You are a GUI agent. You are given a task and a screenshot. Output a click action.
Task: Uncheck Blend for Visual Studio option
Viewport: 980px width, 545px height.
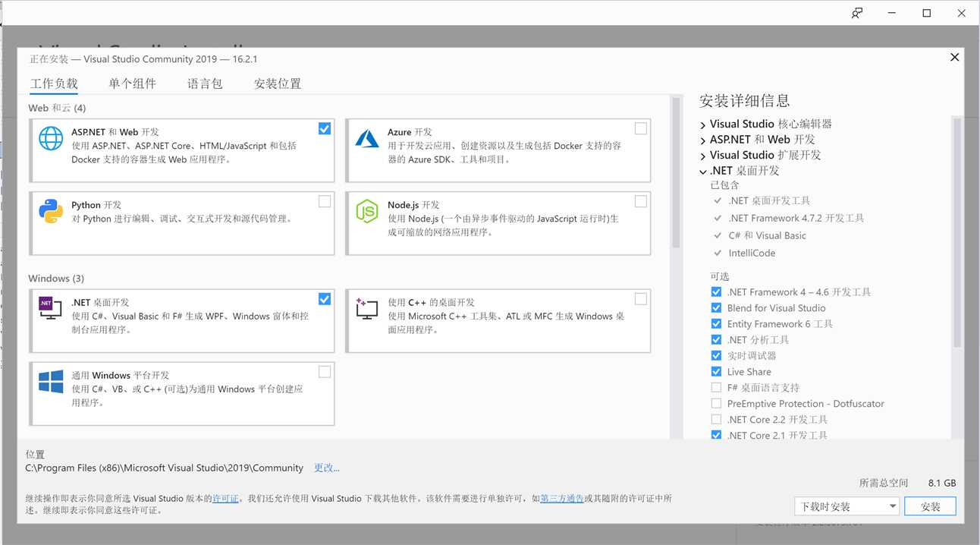(x=716, y=308)
